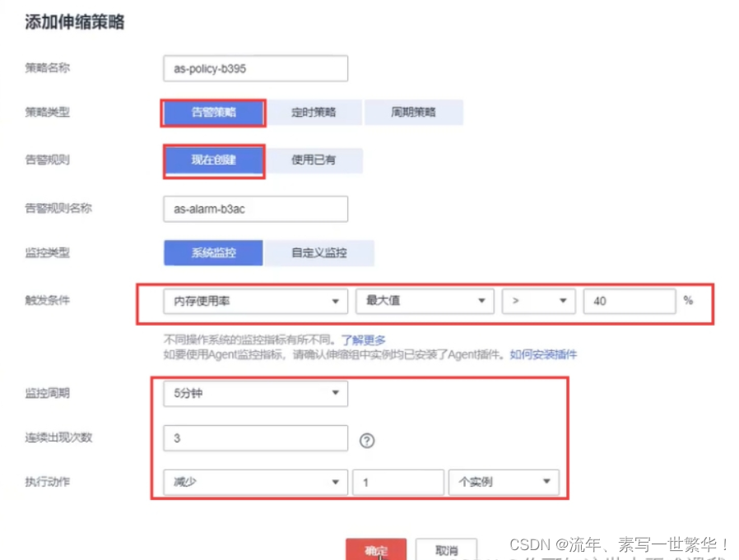Click the 添加伸缩策略 dialog title
Viewport: 739px width, 560px height.
click(74, 22)
